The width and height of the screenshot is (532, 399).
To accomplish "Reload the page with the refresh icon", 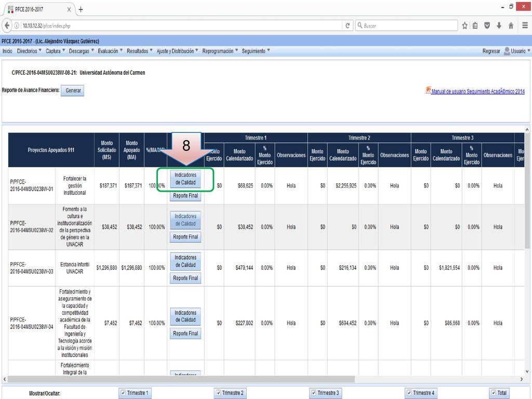I will [348, 25].
